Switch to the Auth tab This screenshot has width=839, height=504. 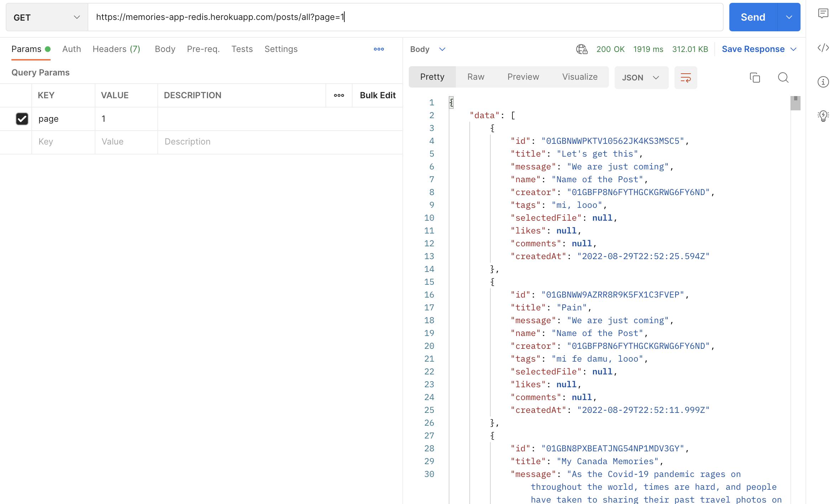[x=72, y=49]
